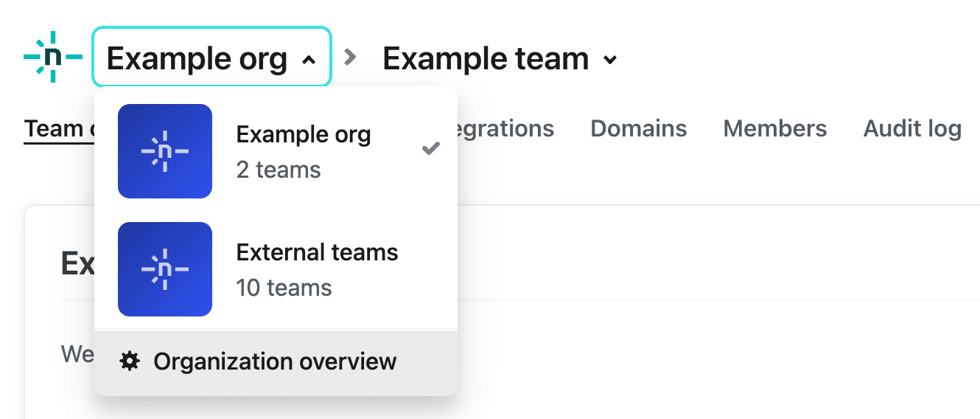This screenshot has width=980, height=419.
Task: Switch to External teams organization
Action: point(317,253)
